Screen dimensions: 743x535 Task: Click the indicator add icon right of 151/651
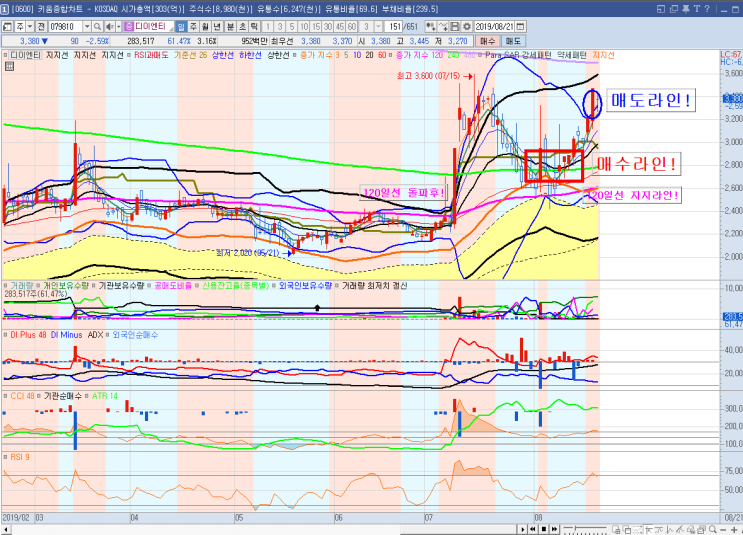point(431,27)
